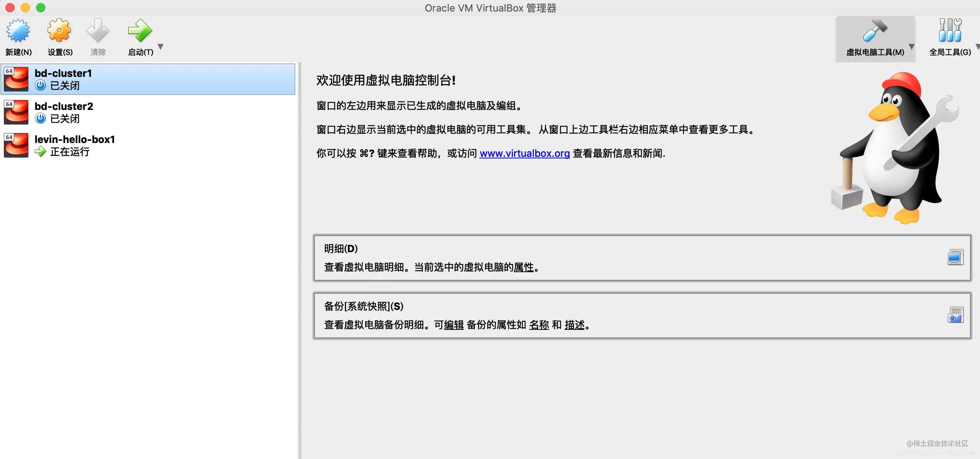Open Settings (设置) gear icon
Viewport: 980px width, 459px height.
[60, 31]
